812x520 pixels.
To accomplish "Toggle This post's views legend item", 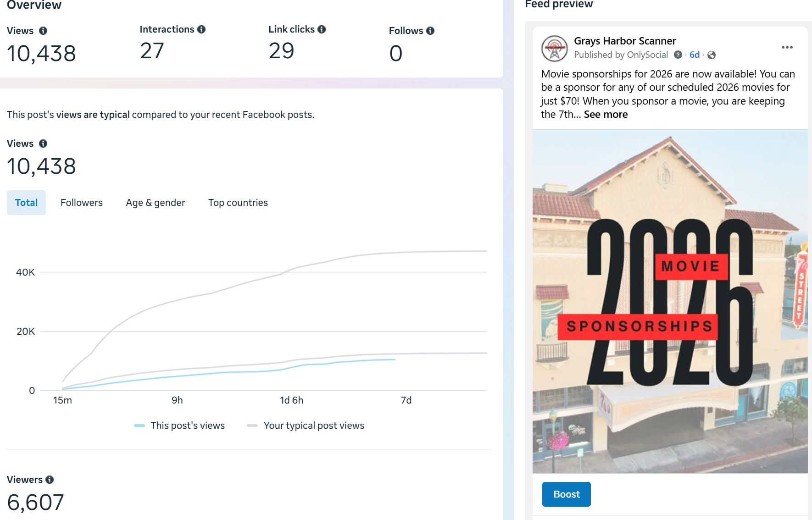I will (180, 426).
